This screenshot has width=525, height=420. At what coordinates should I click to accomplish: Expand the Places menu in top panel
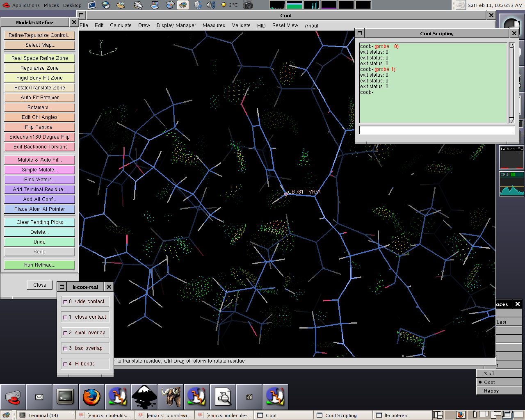(51, 5)
